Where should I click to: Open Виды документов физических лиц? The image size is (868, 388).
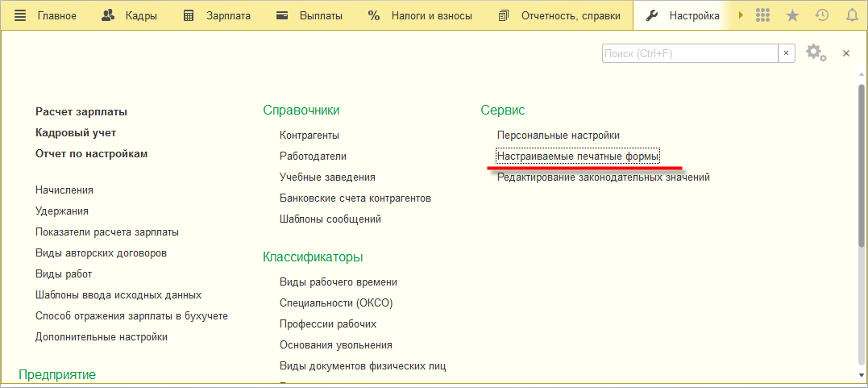[363, 366]
